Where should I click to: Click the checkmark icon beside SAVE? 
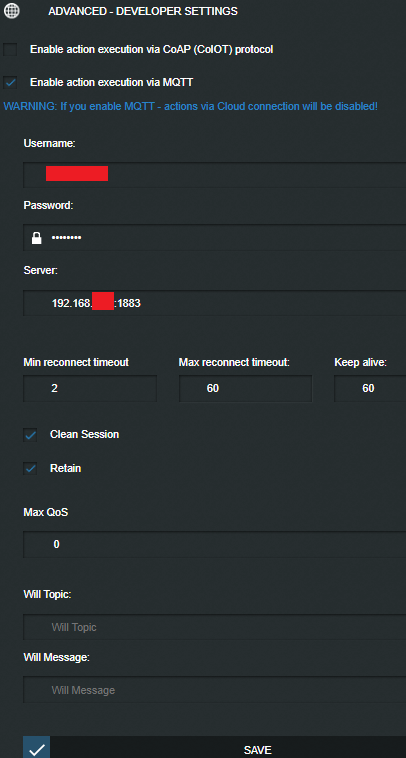[x=36, y=749]
